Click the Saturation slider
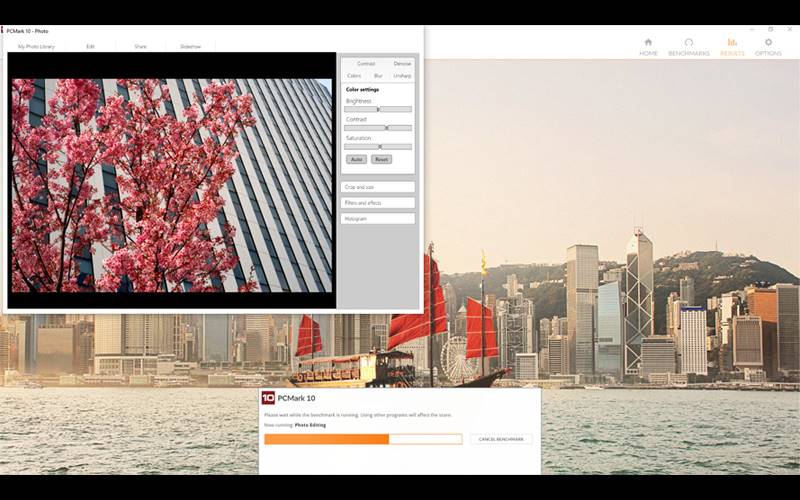The image size is (800, 500). tap(378, 146)
